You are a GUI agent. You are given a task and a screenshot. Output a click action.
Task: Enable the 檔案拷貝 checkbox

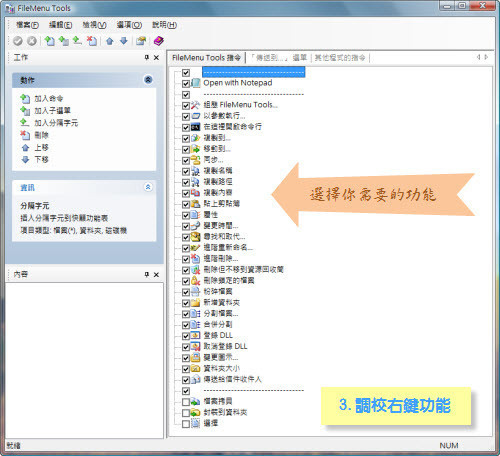pos(186,402)
